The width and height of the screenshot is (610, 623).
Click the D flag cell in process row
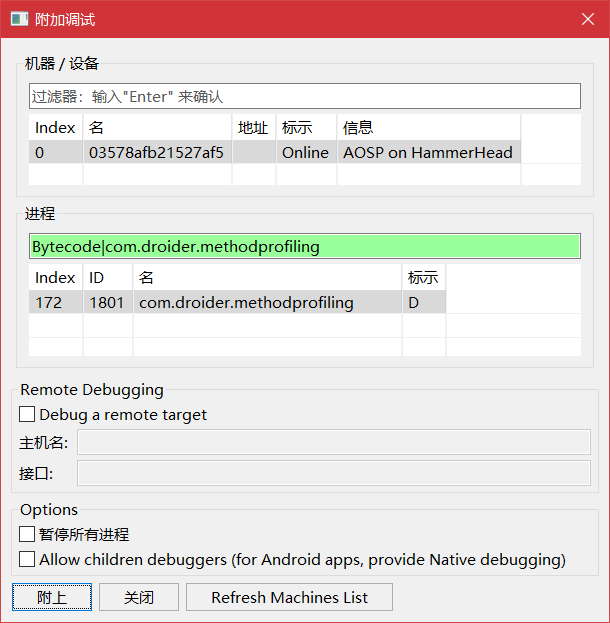pyautogui.click(x=424, y=302)
